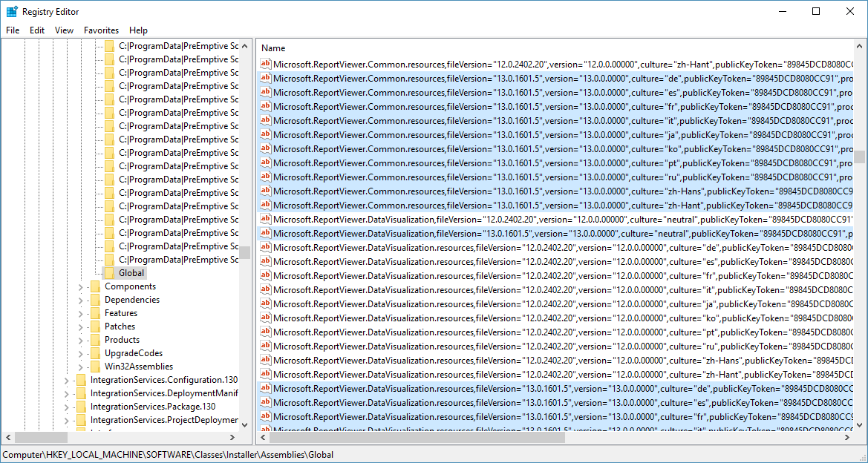Click the Patches folder icon
The height and width of the screenshot is (463, 868).
(95, 326)
